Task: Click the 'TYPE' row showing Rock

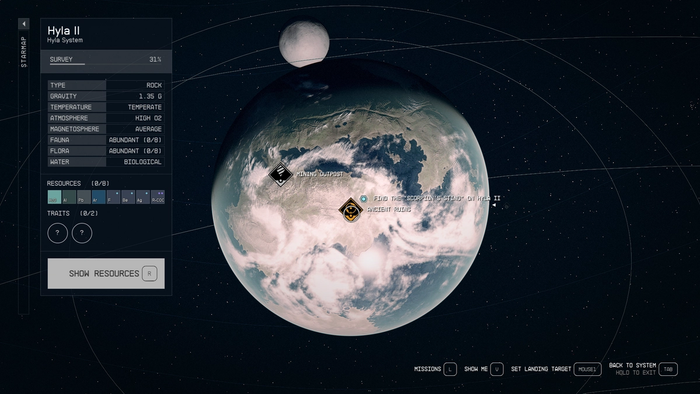Action: (x=106, y=85)
